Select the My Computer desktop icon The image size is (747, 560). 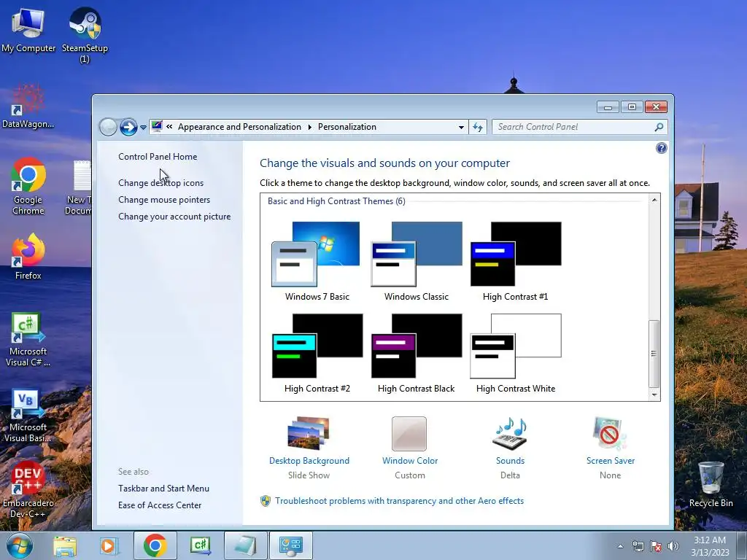tap(28, 30)
